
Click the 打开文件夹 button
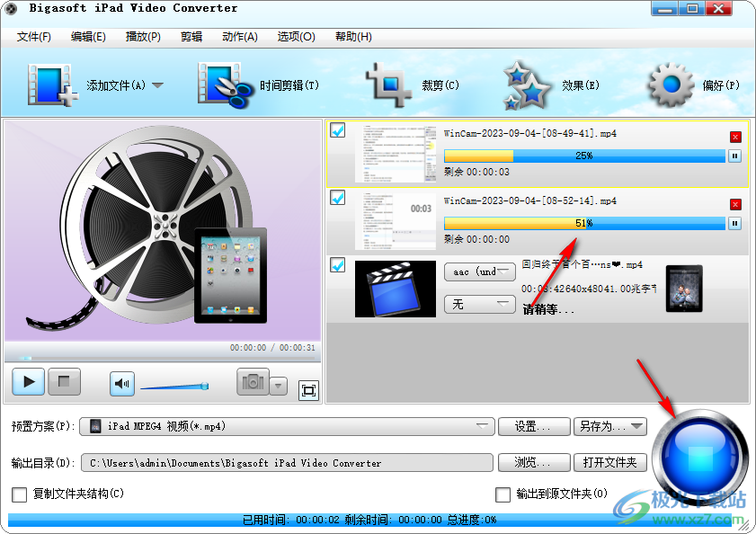[x=609, y=463]
